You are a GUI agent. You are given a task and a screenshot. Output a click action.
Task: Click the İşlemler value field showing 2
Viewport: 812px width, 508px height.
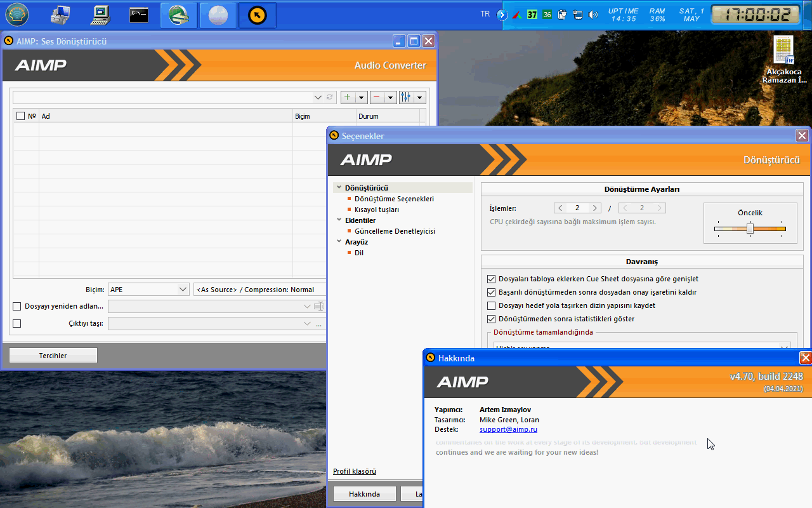(577, 208)
